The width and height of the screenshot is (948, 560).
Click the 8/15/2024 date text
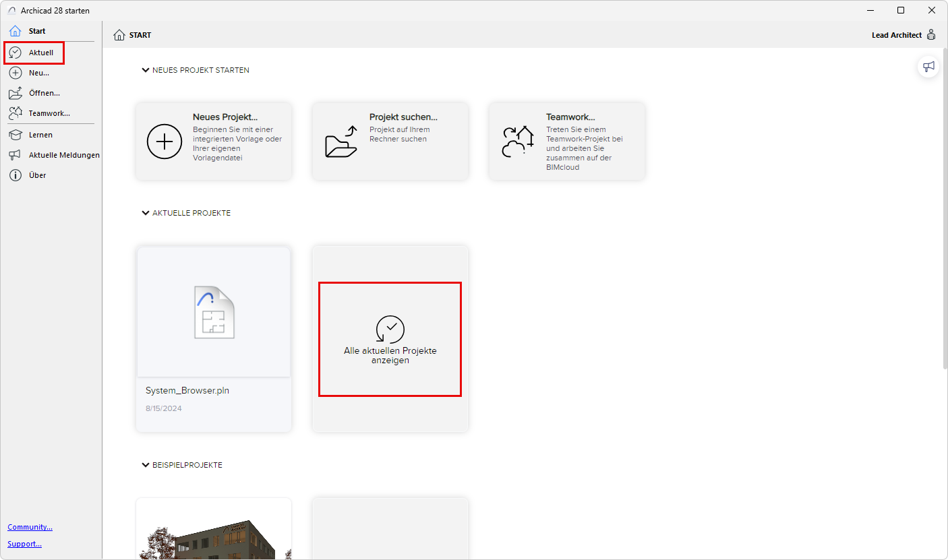164,408
